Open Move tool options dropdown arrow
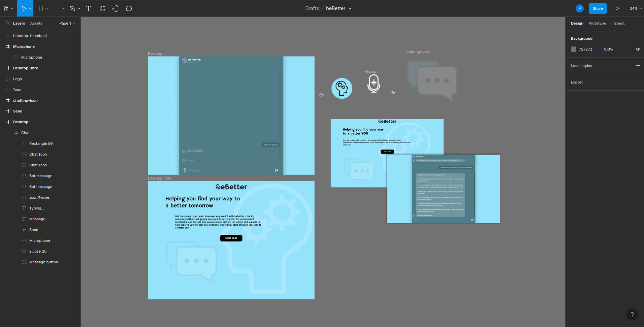This screenshot has height=327, width=644. (x=30, y=8)
